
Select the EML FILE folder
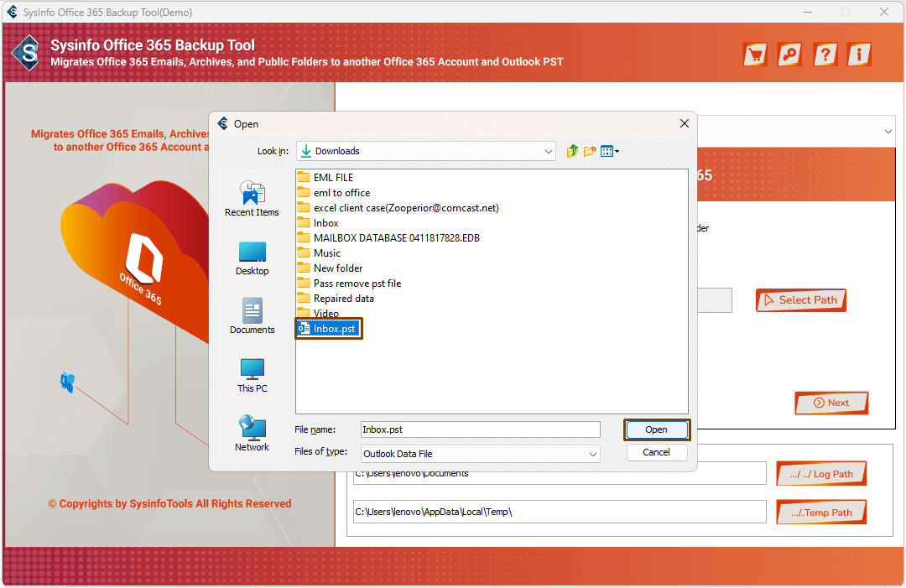point(325,177)
